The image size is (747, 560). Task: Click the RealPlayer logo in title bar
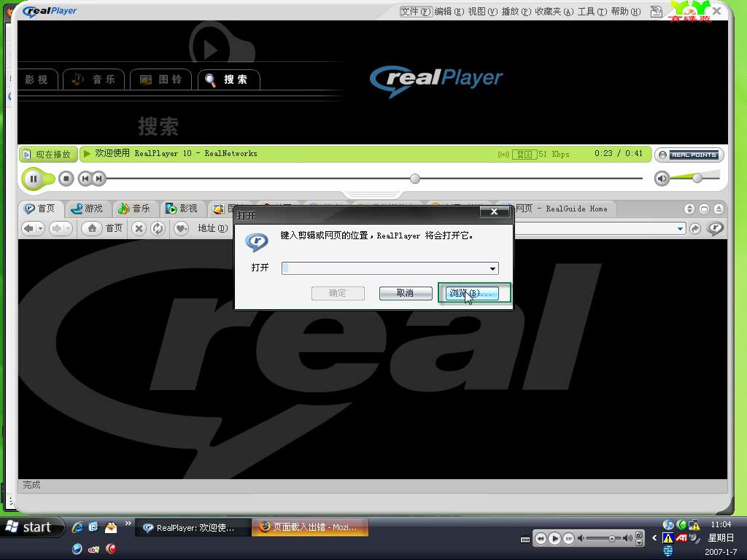[50, 11]
